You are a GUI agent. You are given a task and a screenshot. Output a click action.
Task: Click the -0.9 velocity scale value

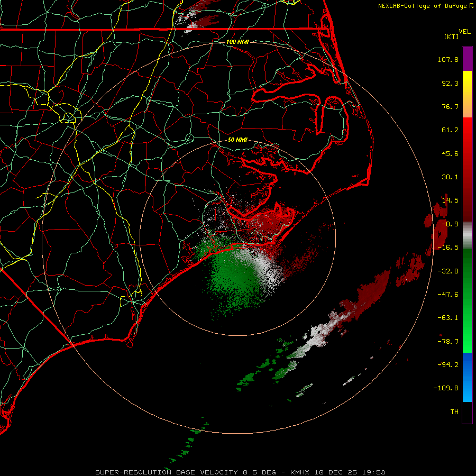tap(450, 224)
